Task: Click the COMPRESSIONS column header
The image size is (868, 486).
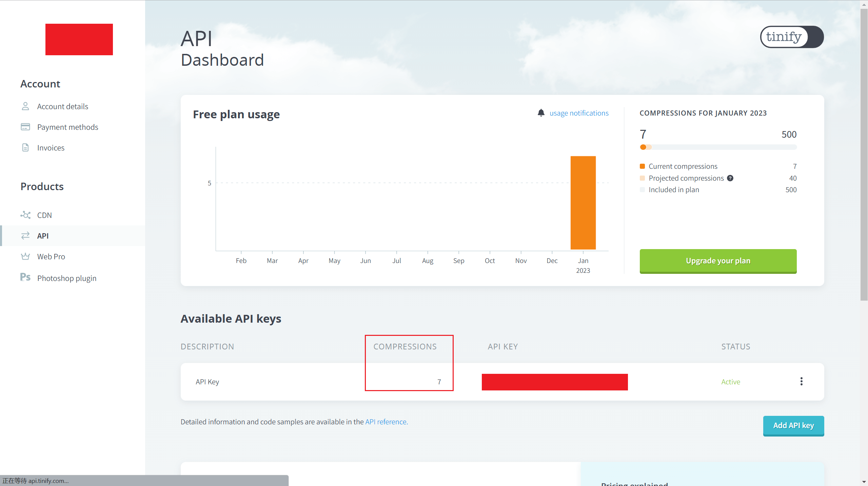Action: click(x=405, y=346)
